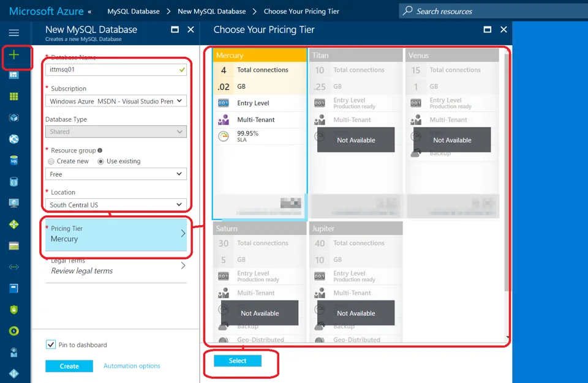Toggle the Pin to dashboard checkbox

coord(51,344)
